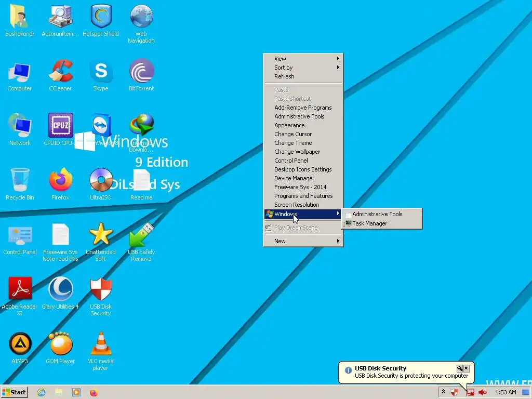Open Device Manager menu entry
Image resolution: width=532 pixels, height=399 pixels.
(x=303, y=178)
